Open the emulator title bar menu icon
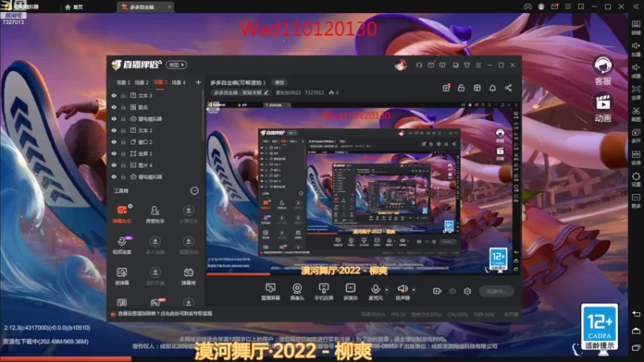Image resolution: width=644 pixels, height=362 pixels. click(x=568, y=6)
